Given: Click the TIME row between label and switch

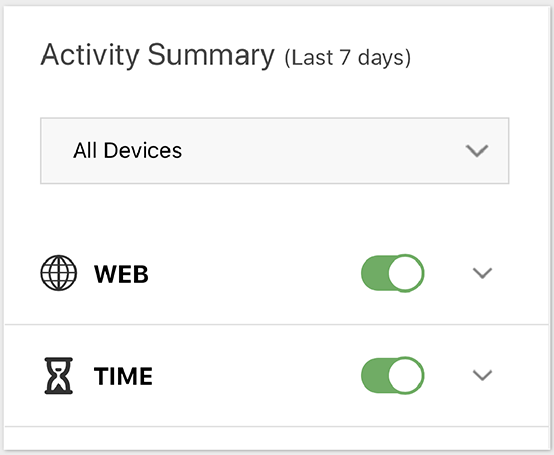Looking at the screenshot, I should tap(256, 376).
